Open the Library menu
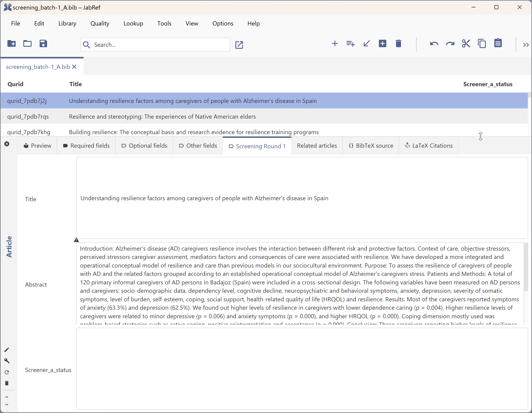This screenshot has height=413, width=532. [67, 23]
